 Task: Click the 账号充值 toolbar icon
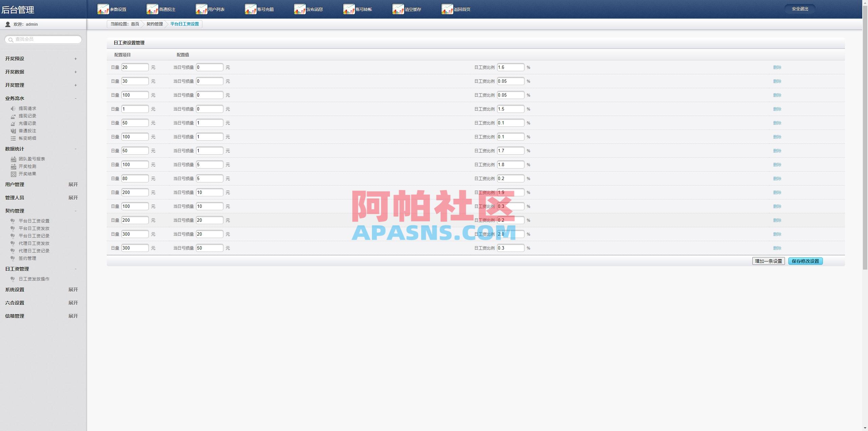tap(251, 9)
